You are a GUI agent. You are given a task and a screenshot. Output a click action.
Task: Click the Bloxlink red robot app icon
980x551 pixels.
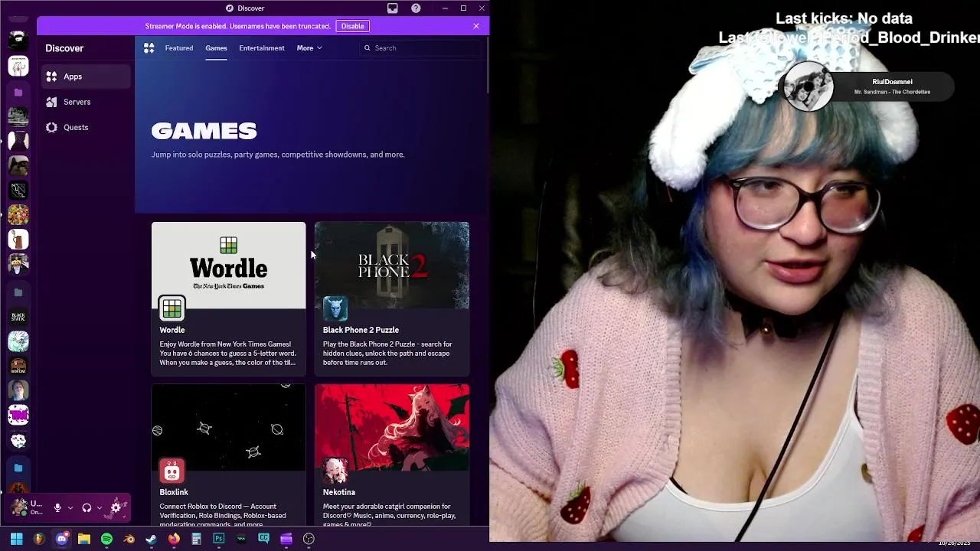coord(172,471)
